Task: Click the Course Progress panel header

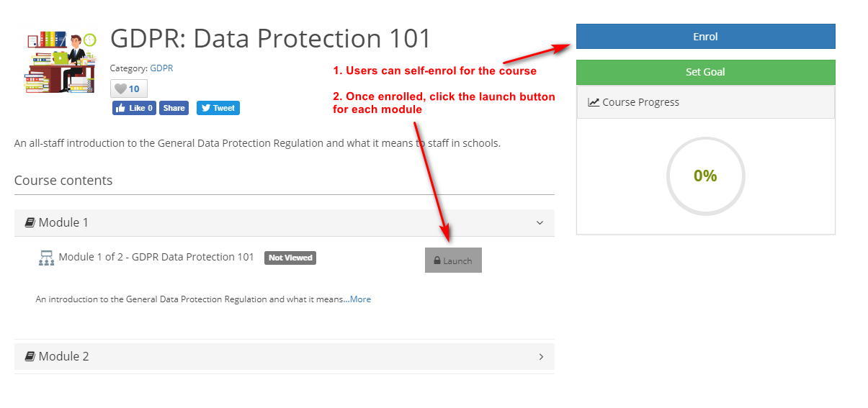Action: tap(705, 102)
